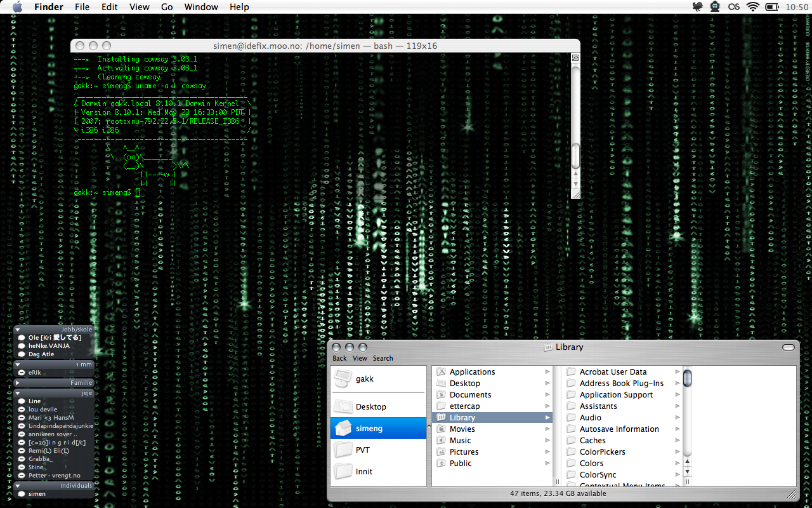
Task: Open the Window menu
Action: pyautogui.click(x=200, y=7)
